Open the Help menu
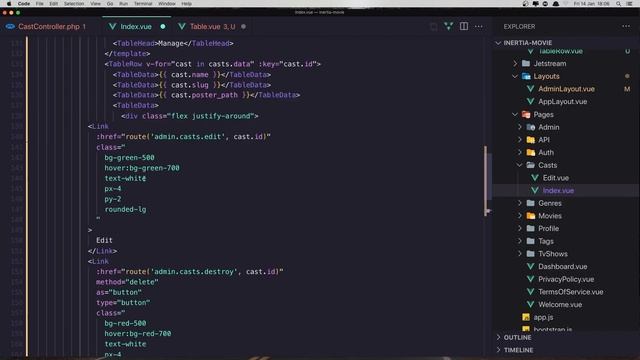Image resolution: width=640 pixels, height=360 pixels. point(187,4)
